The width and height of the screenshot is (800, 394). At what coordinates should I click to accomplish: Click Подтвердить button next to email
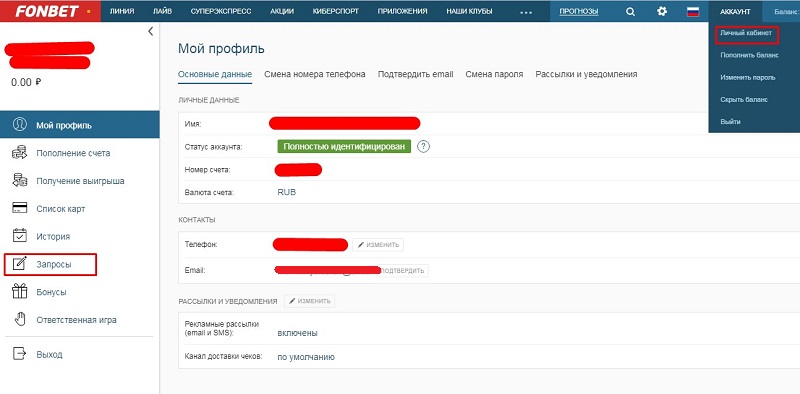coord(402,270)
